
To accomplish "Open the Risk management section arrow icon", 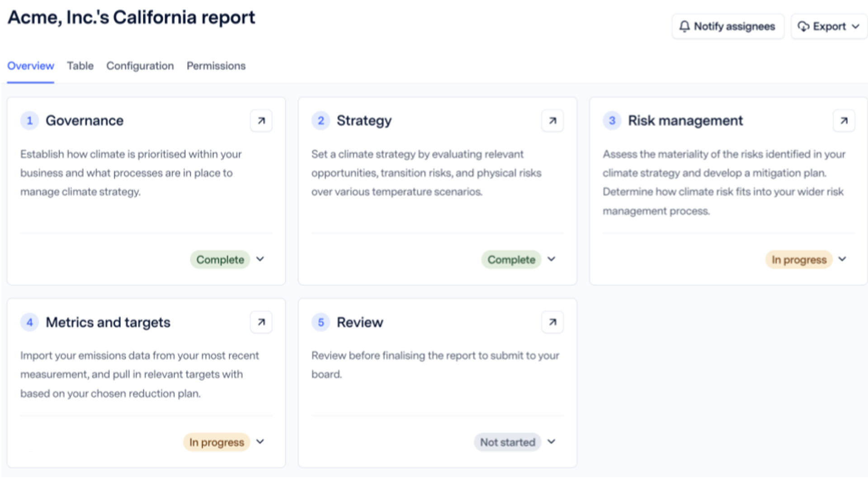I will (844, 121).
